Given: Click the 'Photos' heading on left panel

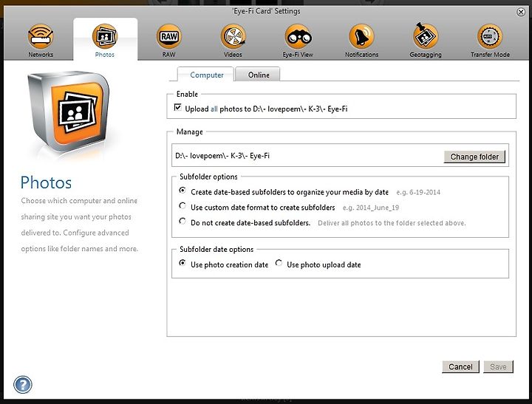Looking at the screenshot, I should [46, 182].
